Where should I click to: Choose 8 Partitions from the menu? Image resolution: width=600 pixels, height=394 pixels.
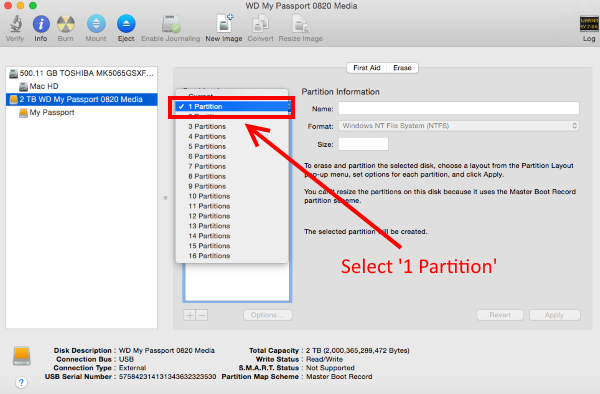pyautogui.click(x=232, y=176)
